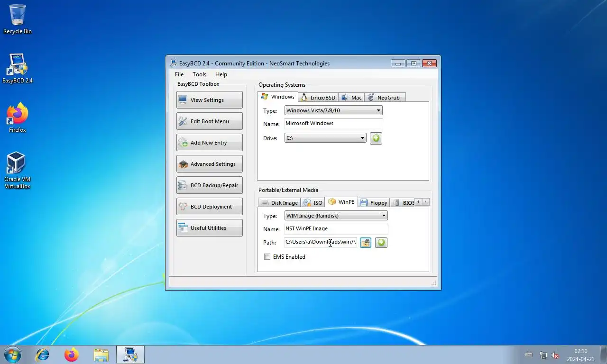Open the Recycle Bin desktop icon
The width and height of the screenshot is (607, 364).
pos(18,19)
